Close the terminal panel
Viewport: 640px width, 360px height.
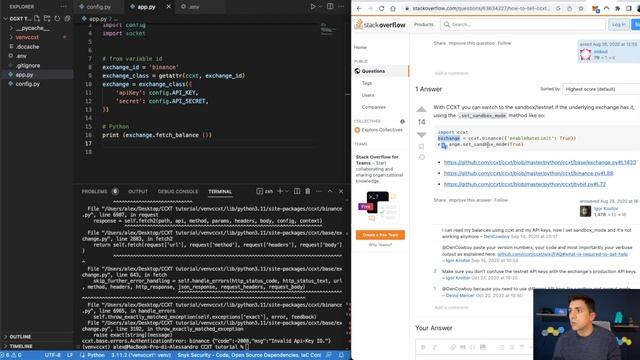tap(341, 191)
